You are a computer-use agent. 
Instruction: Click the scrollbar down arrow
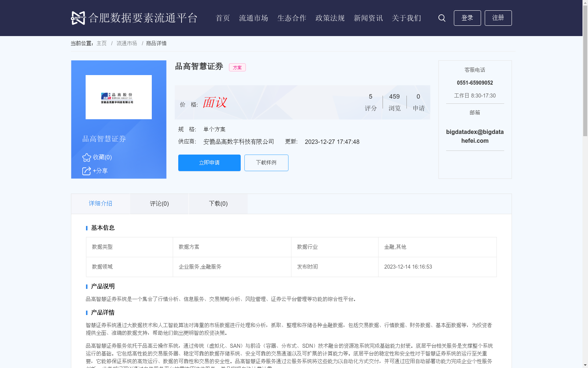(585, 365)
